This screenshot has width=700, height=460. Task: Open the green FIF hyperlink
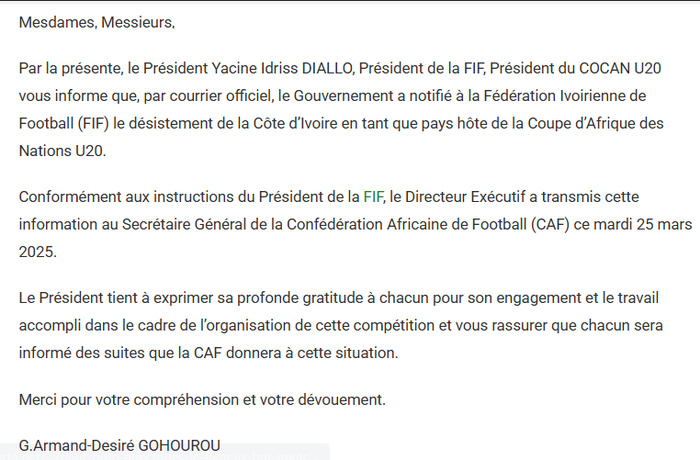pos(374,195)
